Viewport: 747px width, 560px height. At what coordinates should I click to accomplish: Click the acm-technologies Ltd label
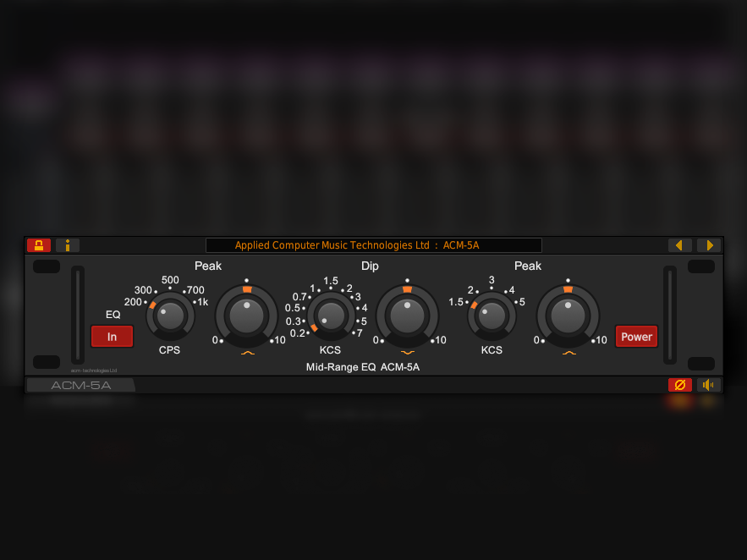tap(94, 370)
